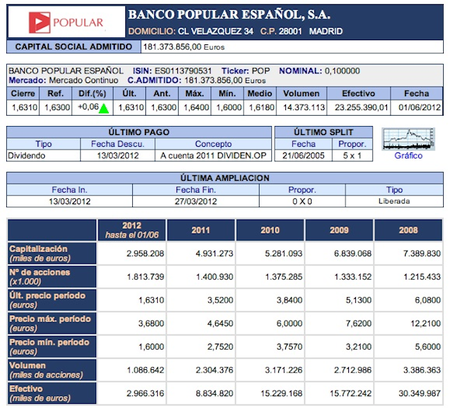Select 2012 capitalization value 2.958.208
This screenshot has height=408, width=450.
coord(145,254)
